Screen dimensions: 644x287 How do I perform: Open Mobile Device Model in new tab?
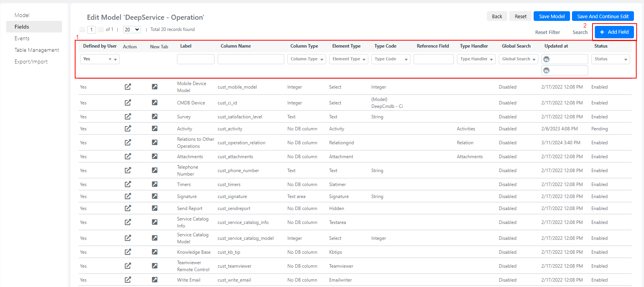[x=155, y=87]
